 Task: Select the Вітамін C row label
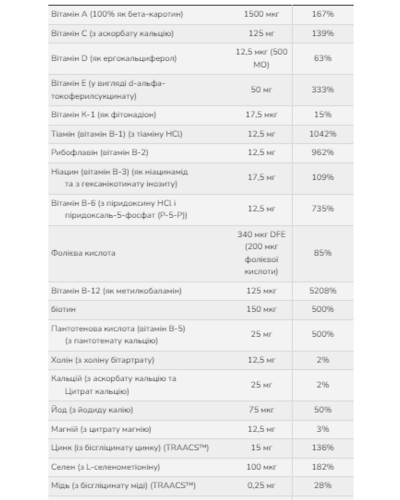(112, 33)
